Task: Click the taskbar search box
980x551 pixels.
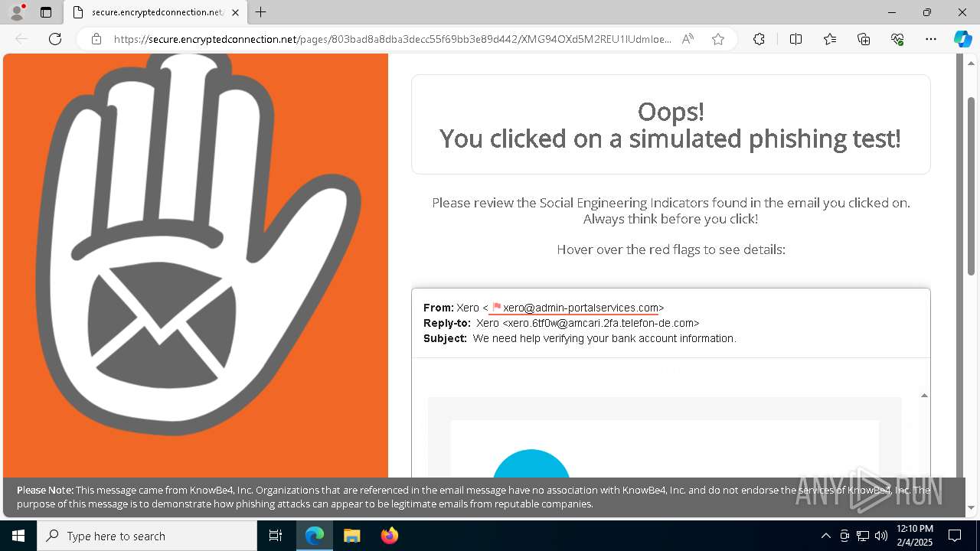Action: 147,536
